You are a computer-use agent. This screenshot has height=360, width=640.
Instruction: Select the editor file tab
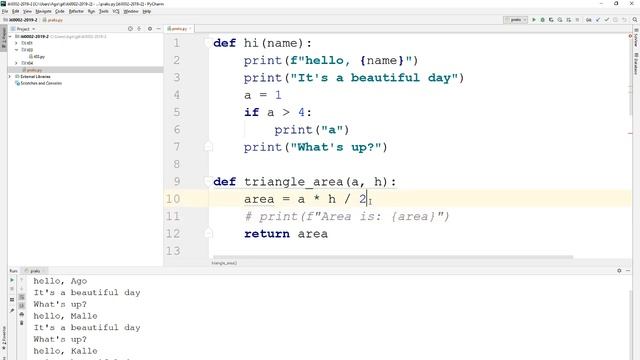pos(178,29)
